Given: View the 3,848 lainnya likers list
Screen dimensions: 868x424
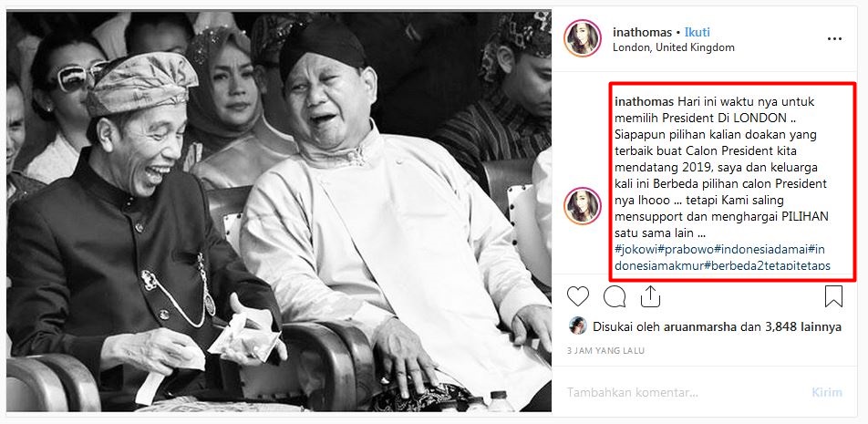Looking at the screenshot, I should coord(803,326).
